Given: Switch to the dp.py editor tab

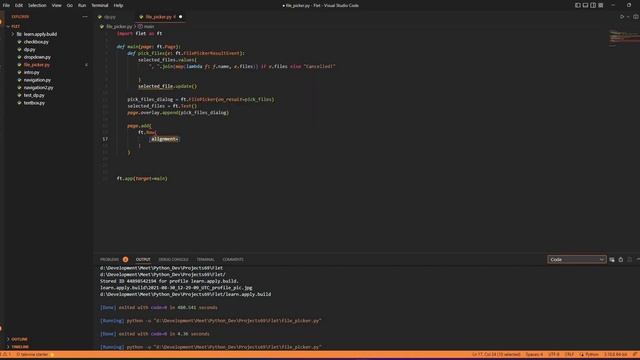Looking at the screenshot, I should click(109, 17).
